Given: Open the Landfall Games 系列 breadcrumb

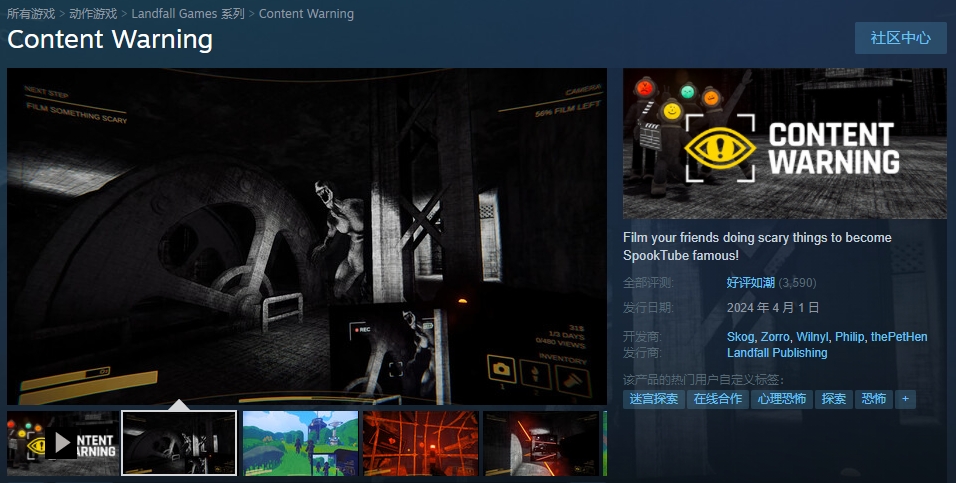Looking at the screenshot, I should point(188,13).
